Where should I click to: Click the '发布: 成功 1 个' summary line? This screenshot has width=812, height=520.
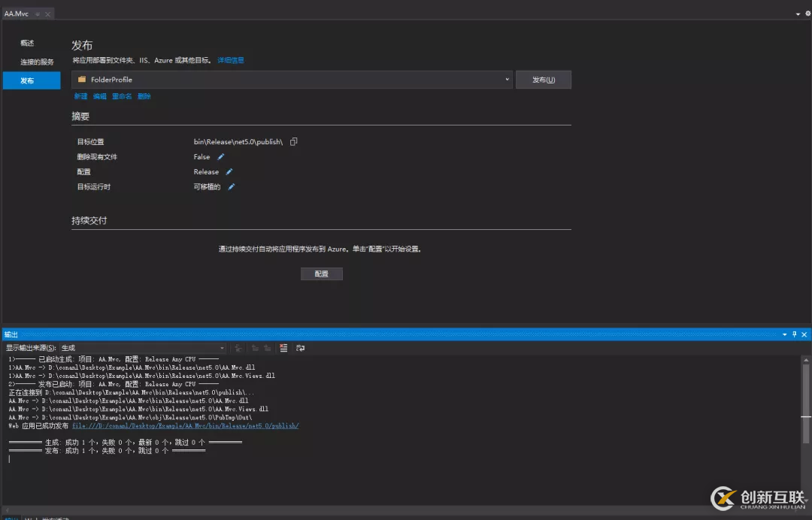tap(108, 451)
